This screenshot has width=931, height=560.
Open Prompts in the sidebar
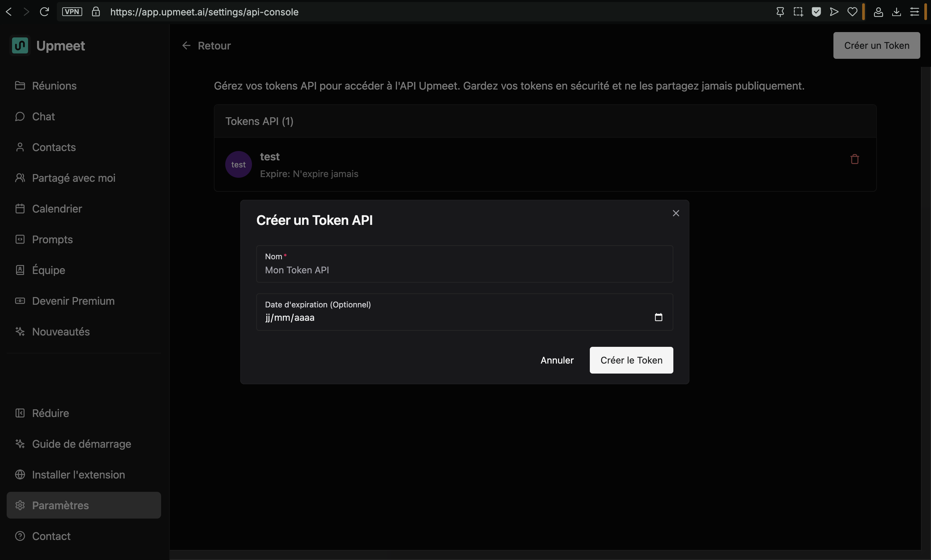(84, 239)
